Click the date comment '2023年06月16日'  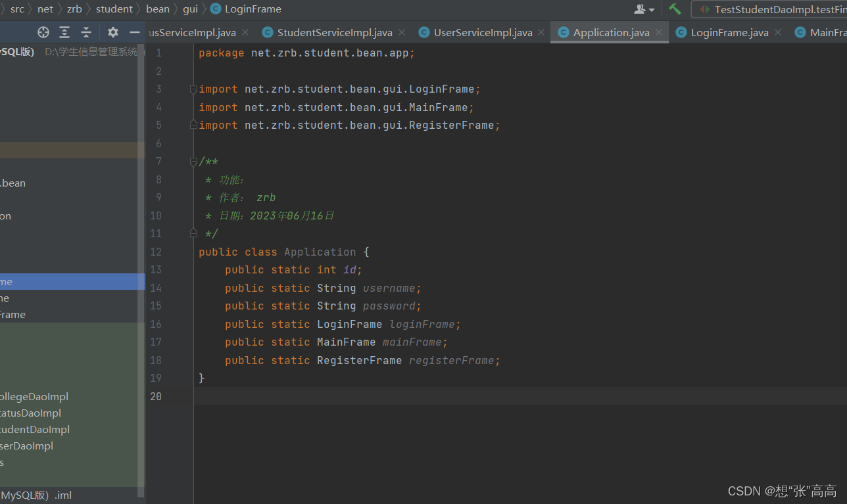point(293,216)
